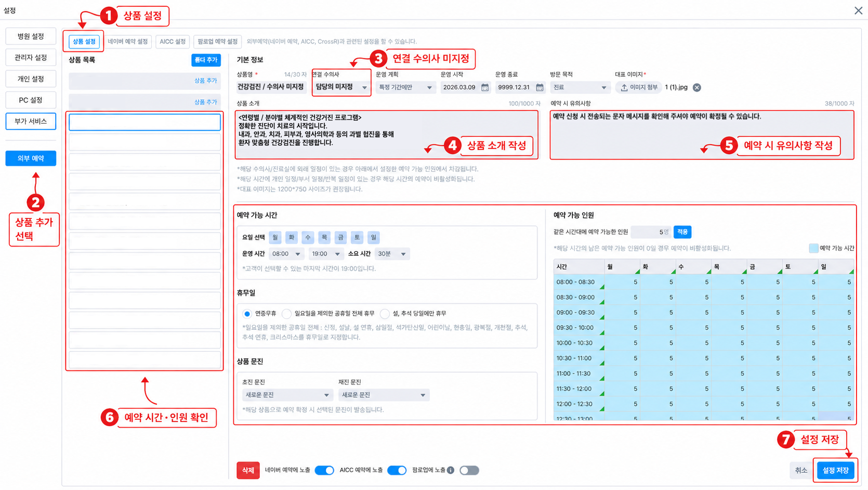Click the 토 column header in table
Viewport: 868px width, 490px height.
pos(800,267)
